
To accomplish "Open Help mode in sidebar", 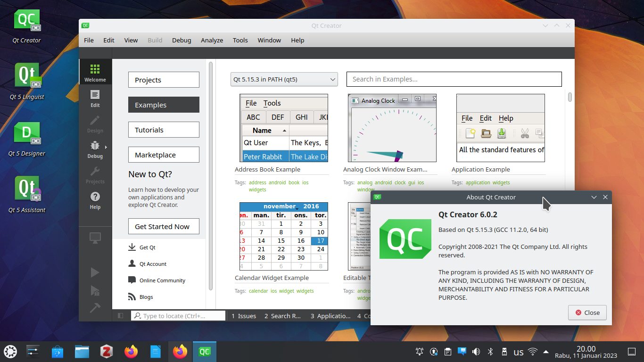I will pyautogui.click(x=95, y=200).
